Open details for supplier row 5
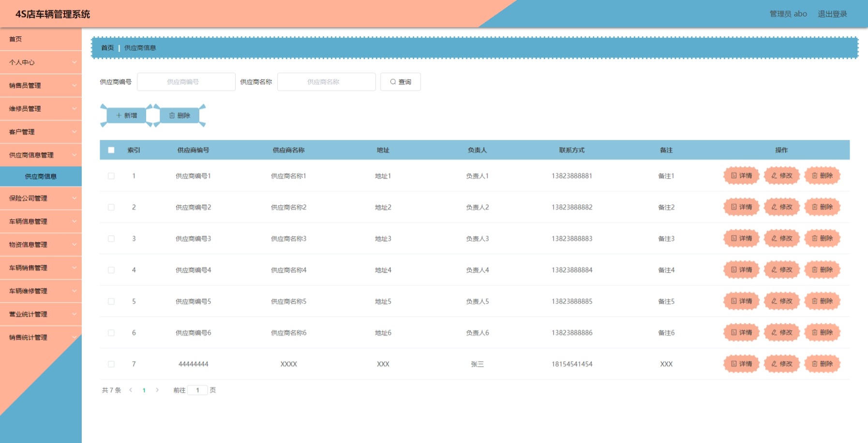868x443 pixels. [x=741, y=301]
